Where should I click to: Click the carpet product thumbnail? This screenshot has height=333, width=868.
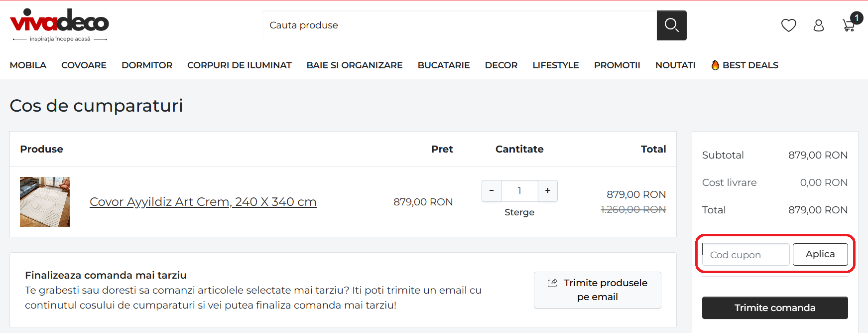click(45, 202)
